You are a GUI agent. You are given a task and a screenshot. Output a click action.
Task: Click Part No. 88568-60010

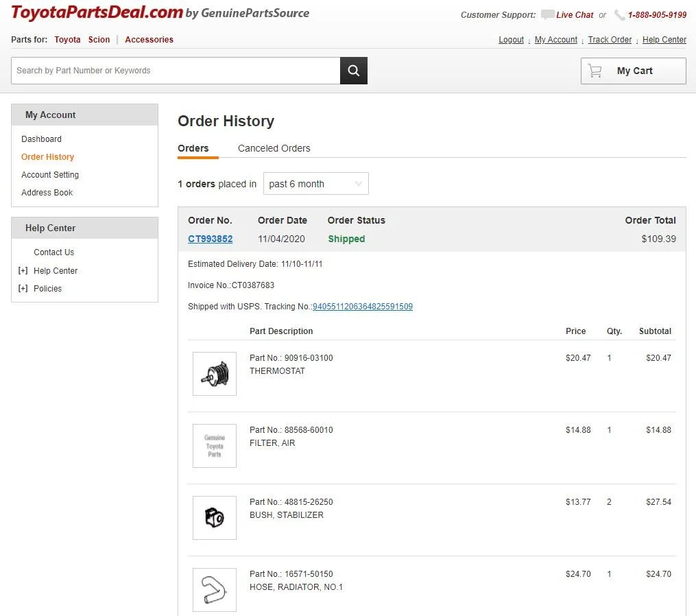291,430
